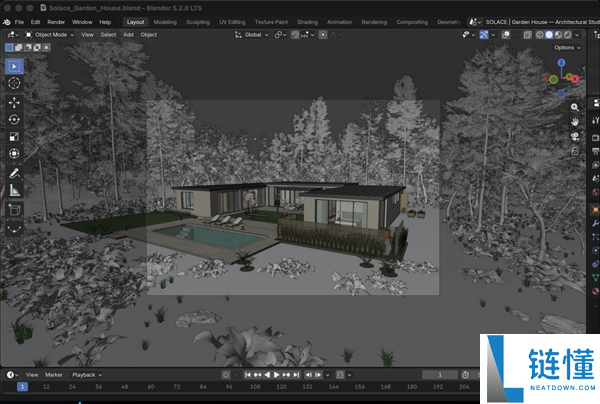Screen dimensions: 600x404
Task: Click the current frame number field
Action: pos(440,375)
